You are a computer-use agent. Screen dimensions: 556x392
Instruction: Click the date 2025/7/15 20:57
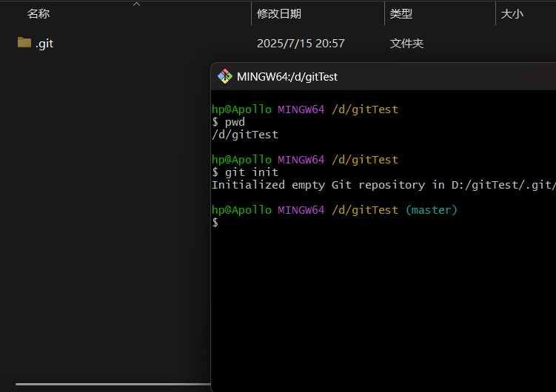pos(301,44)
